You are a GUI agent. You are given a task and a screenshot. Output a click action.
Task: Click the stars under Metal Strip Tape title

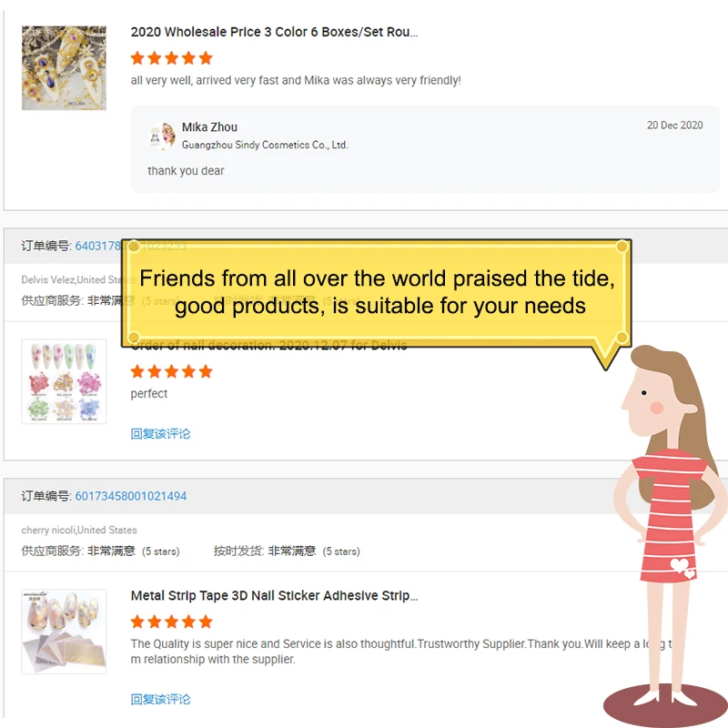[x=171, y=622]
